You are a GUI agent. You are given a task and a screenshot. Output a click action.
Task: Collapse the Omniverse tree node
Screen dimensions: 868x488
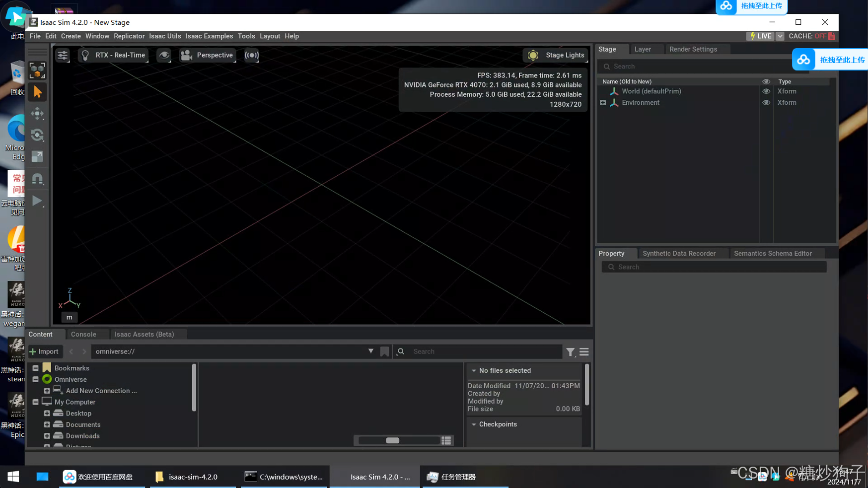coord(36,379)
